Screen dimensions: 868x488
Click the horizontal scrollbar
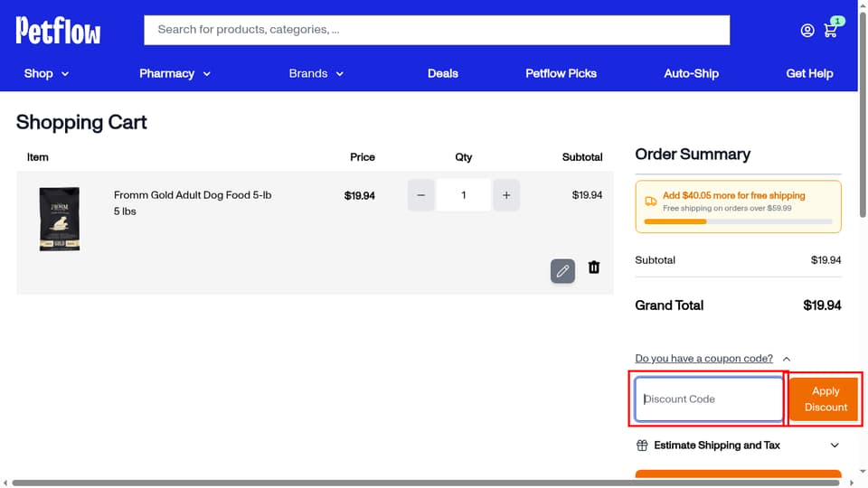click(425, 483)
